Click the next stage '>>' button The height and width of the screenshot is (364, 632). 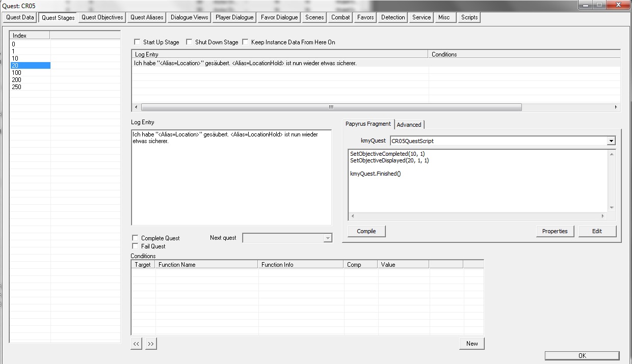pos(151,344)
